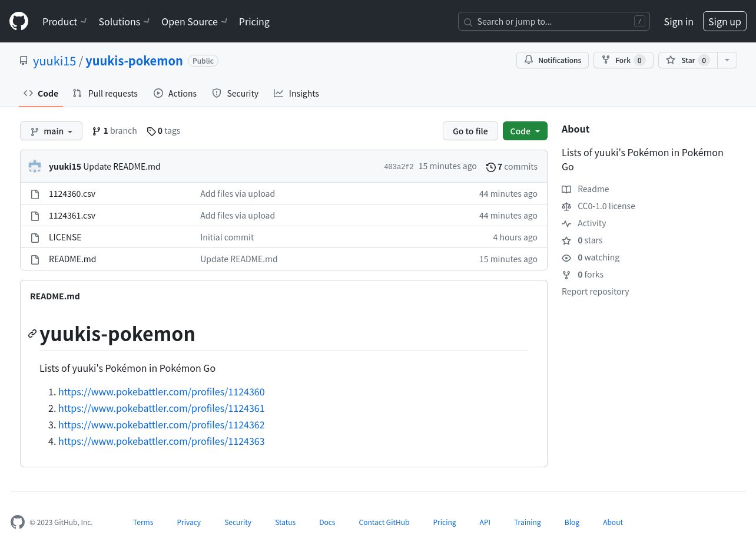
Task: Open the LICENSE file
Action: coord(65,237)
